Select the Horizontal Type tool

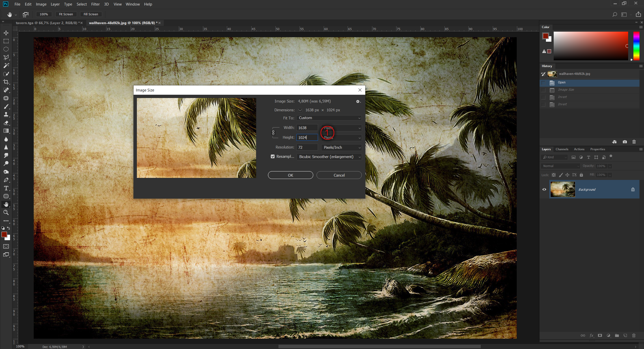[6, 188]
